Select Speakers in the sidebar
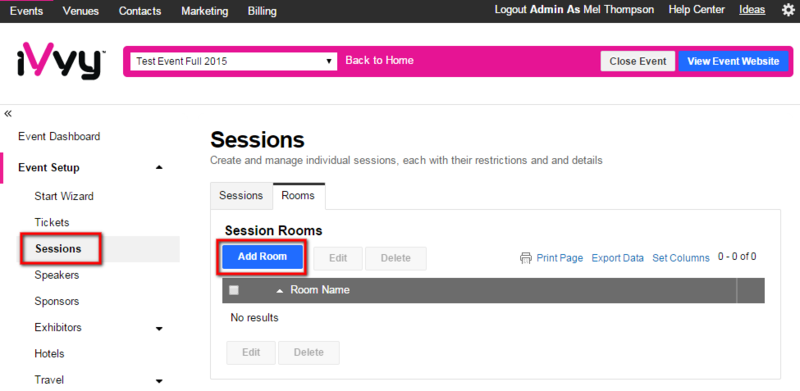The image size is (800, 391). 57,275
